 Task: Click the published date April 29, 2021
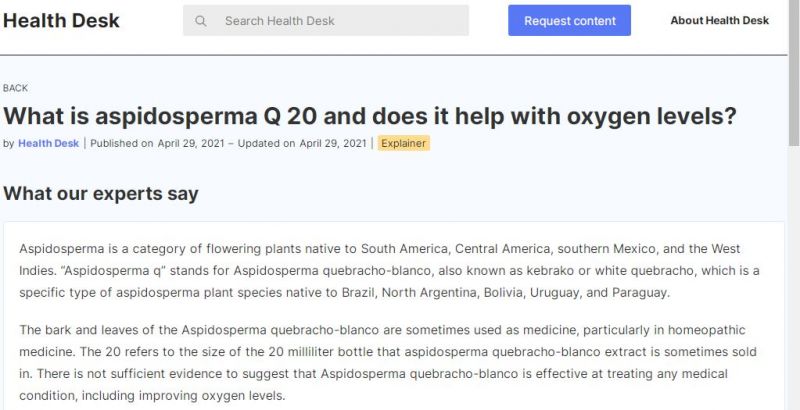[x=195, y=143]
